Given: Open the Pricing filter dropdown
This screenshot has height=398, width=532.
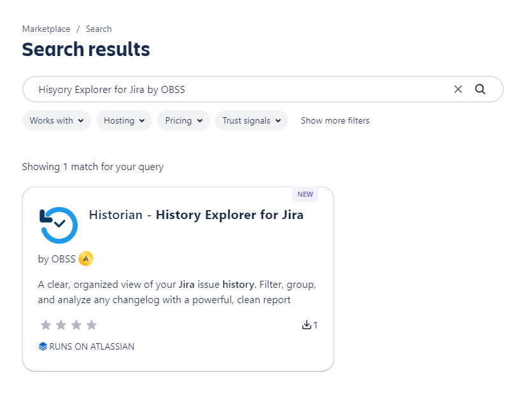Looking at the screenshot, I should (x=183, y=120).
